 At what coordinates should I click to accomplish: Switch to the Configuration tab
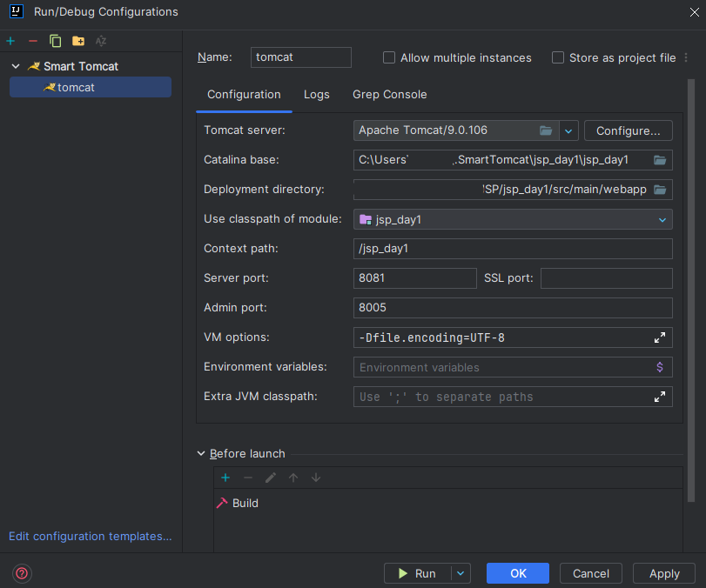tap(244, 95)
